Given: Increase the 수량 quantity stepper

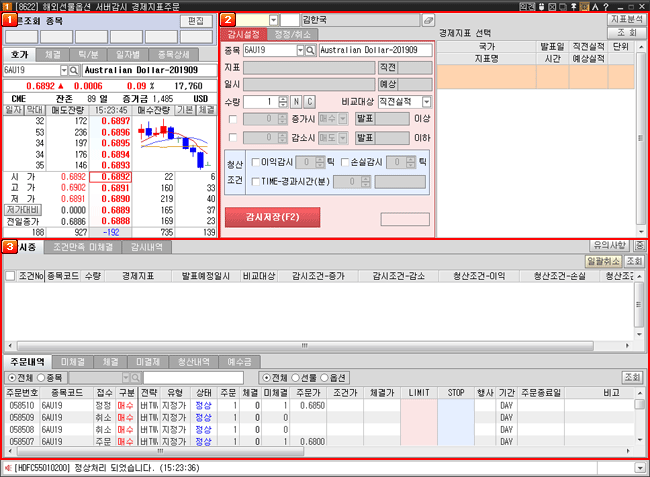Looking at the screenshot, I should coord(283,99).
